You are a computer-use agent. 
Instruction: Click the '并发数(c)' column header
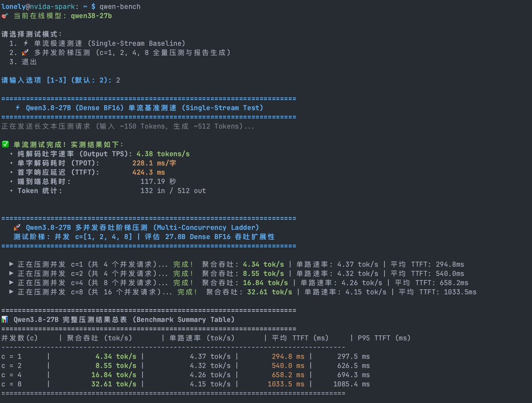click(x=20, y=338)
